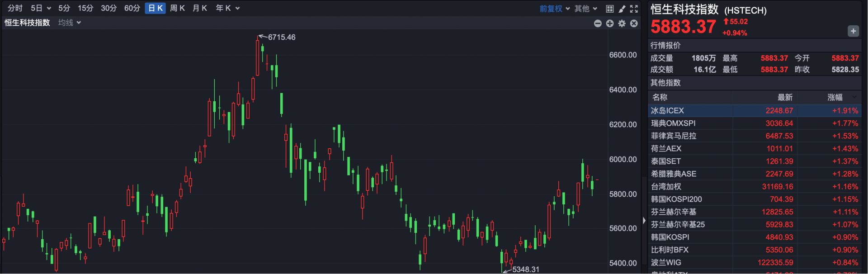Zoom out chart with minus icon
The image size is (868, 274).
pos(598,24)
